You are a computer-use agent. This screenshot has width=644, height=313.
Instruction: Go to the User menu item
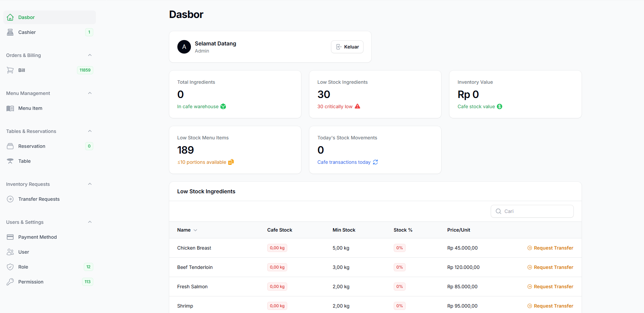tap(24, 252)
